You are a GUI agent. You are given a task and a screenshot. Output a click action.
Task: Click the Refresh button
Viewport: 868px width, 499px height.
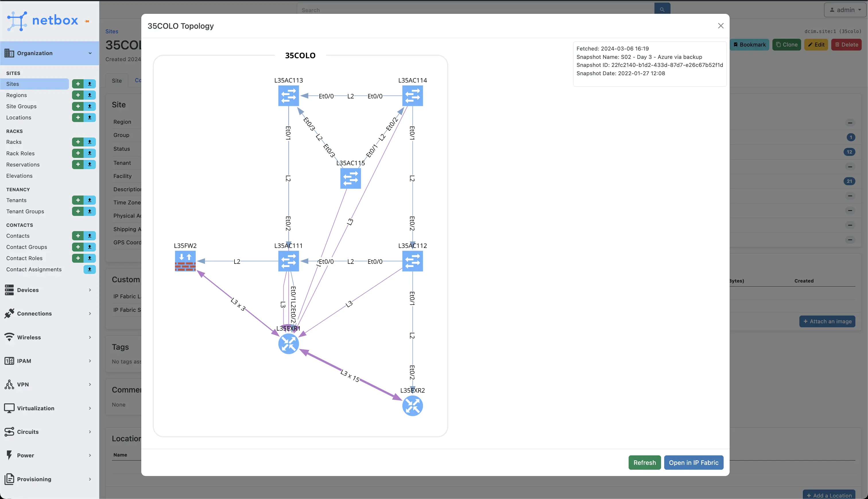pos(644,463)
